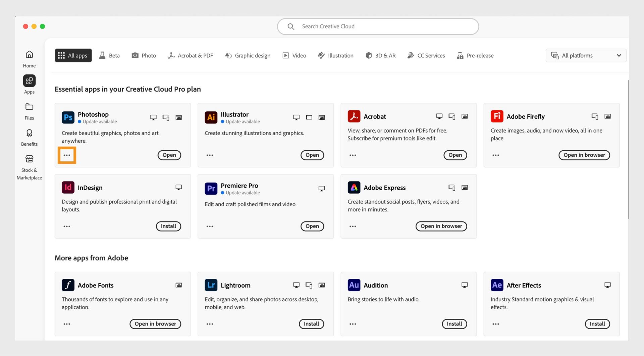Open InDesign's three-dot more options menu
The height and width of the screenshot is (356, 644).
click(67, 226)
